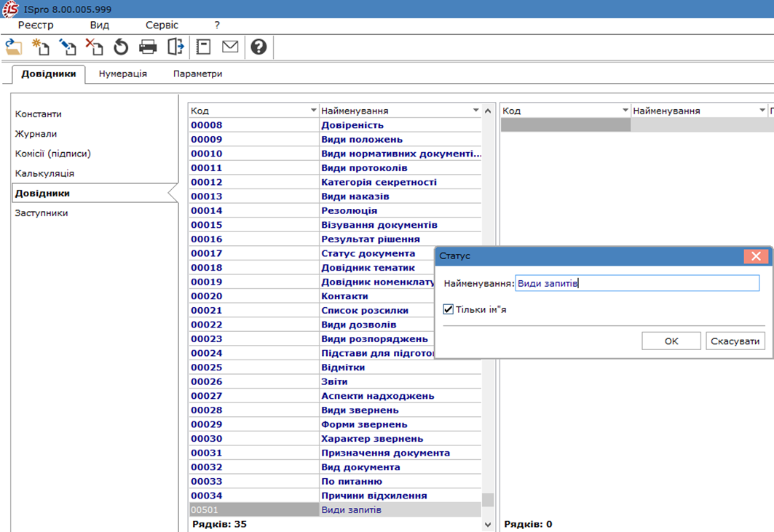The width and height of the screenshot is (774, 532).
Task: Open the ? help menu
Action: tap(217, 25)
